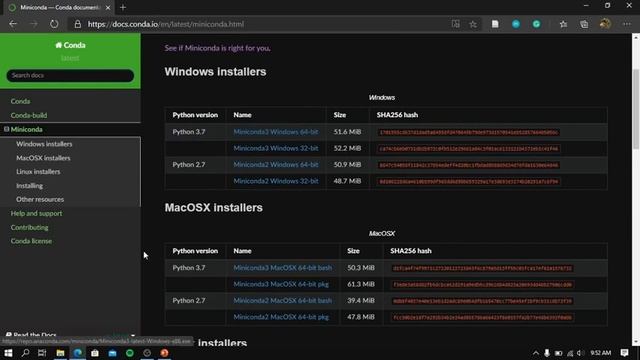Reload the page with the refresh icon
This screenshot has width=640, height=360.
pos(54,24)
